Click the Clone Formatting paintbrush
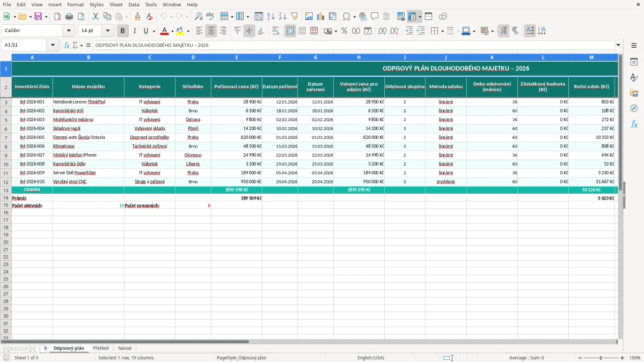The width and height of the screenshot is (644, 362). (138, 17)
